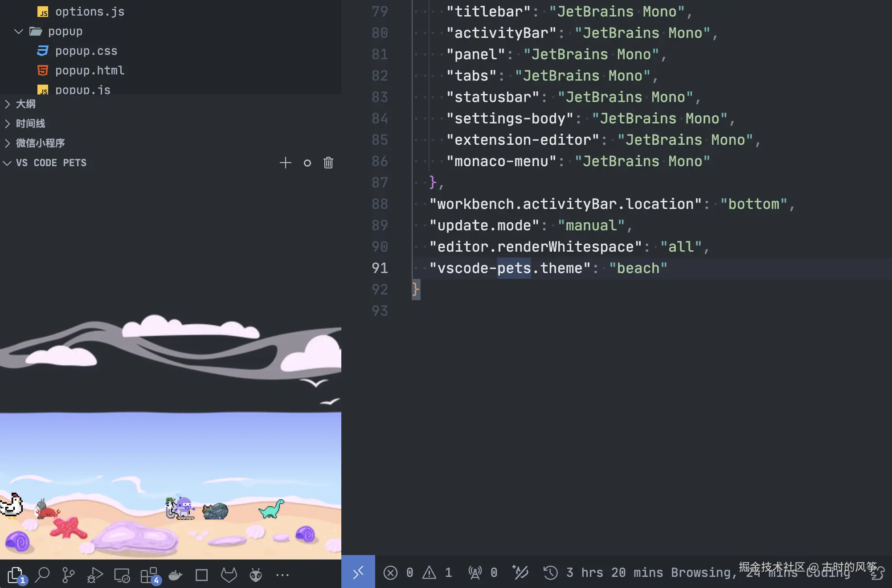Spawn a new pet with plus icon
892x588 pixels.
coord(286,163)
